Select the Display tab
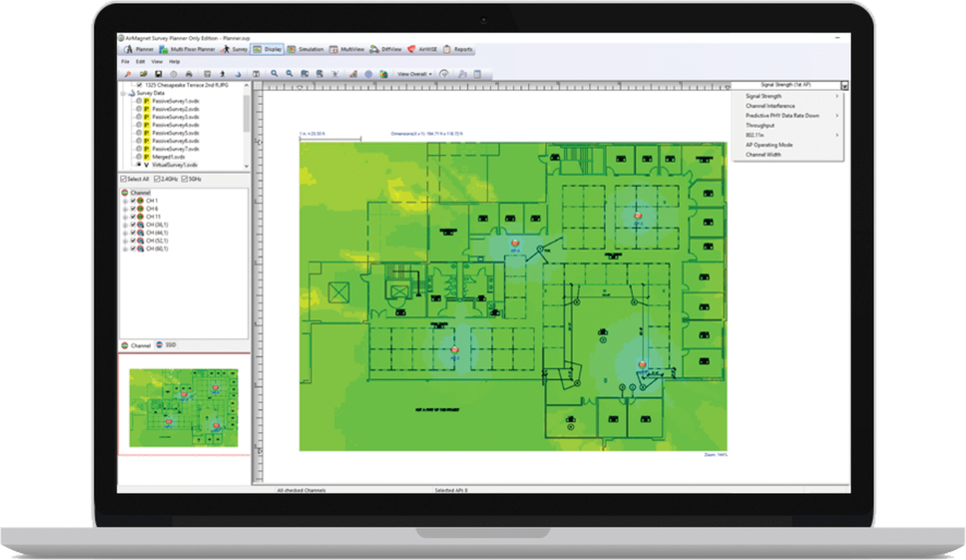Viewport: 966px width, 560px height. (268, 50)
